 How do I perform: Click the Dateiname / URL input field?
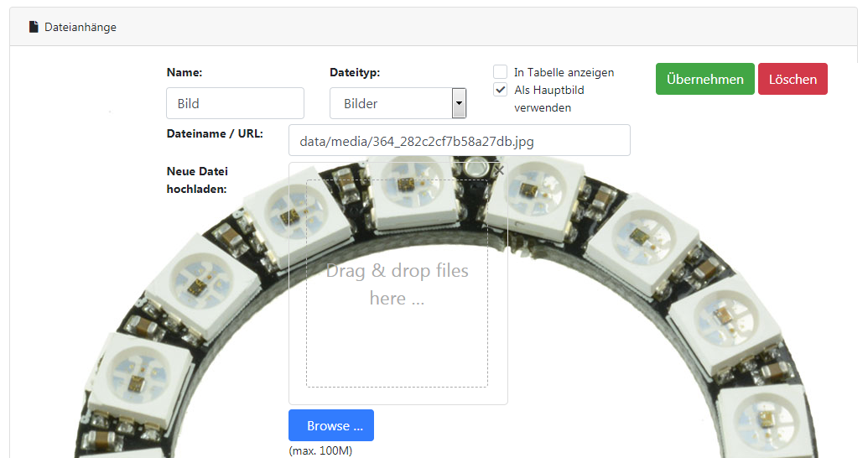[459, 140]
